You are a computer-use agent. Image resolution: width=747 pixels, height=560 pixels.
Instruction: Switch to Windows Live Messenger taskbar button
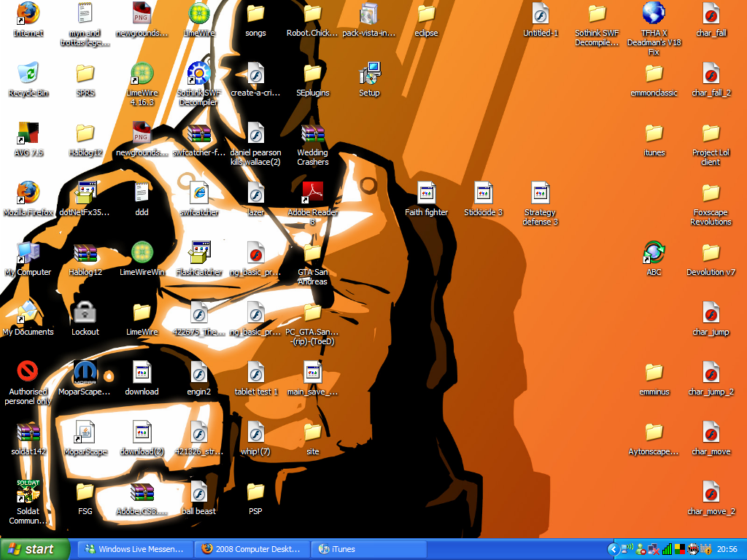135,549
